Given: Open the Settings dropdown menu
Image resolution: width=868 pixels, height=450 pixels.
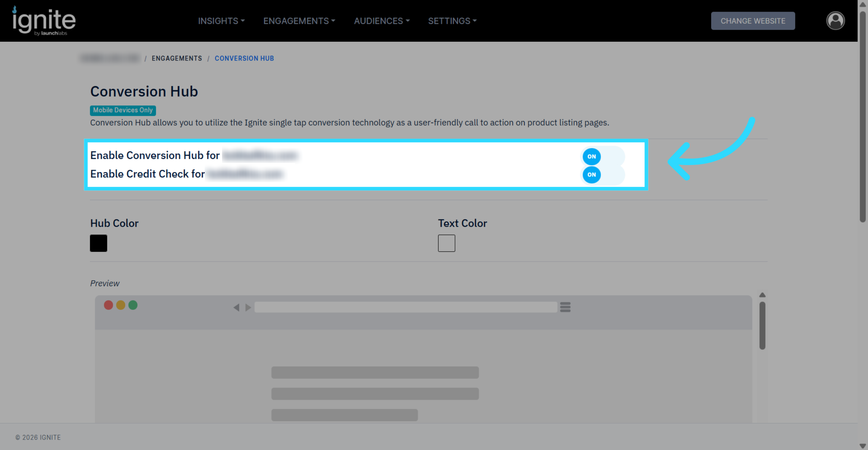Looking at the screenshot, I should tap(452, 21).
